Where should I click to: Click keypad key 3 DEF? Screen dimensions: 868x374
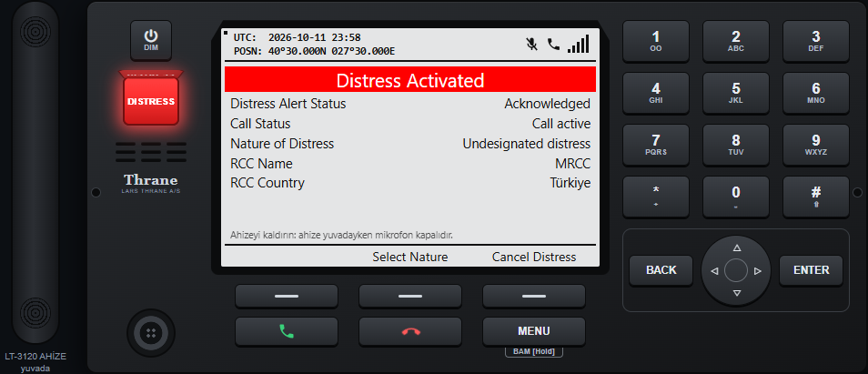point(816,41)
